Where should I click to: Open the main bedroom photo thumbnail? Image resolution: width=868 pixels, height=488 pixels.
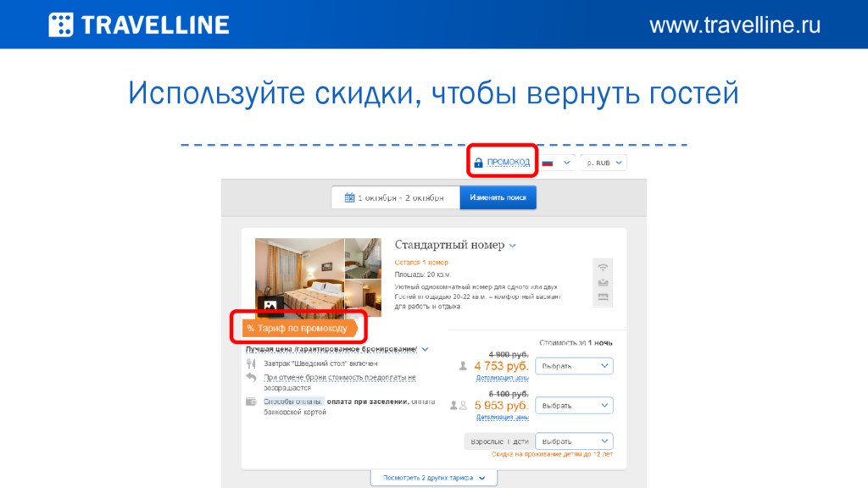[299, 277]
